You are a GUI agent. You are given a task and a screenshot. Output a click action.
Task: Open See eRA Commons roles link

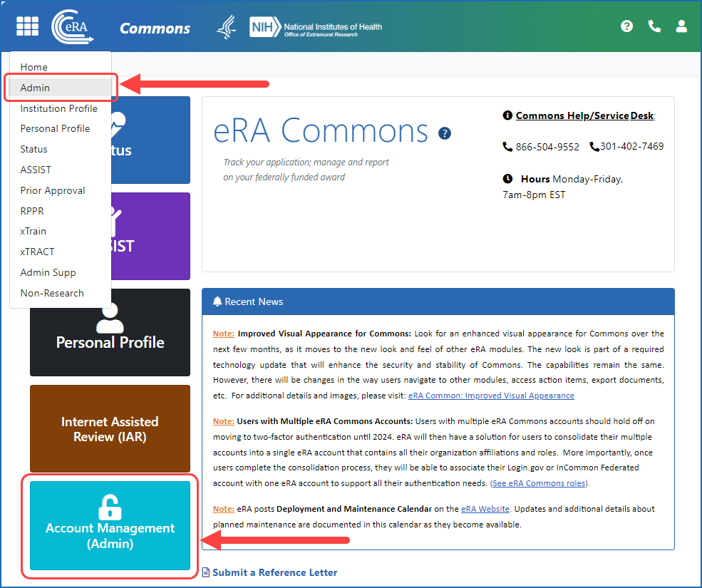[539, 483]
